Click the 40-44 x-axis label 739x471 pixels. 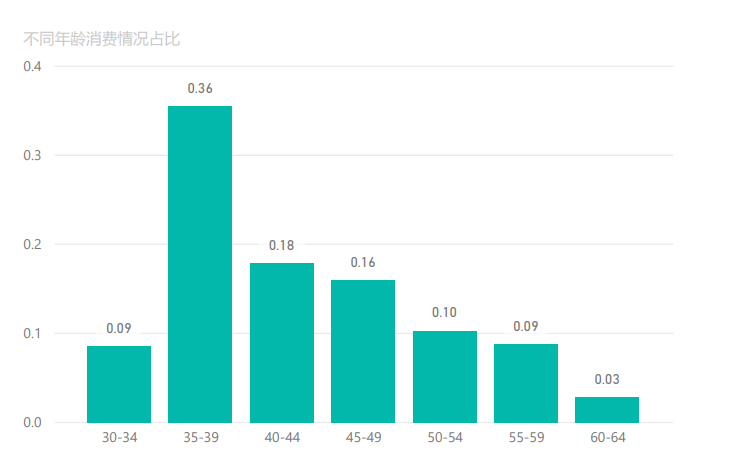(282, 438)
